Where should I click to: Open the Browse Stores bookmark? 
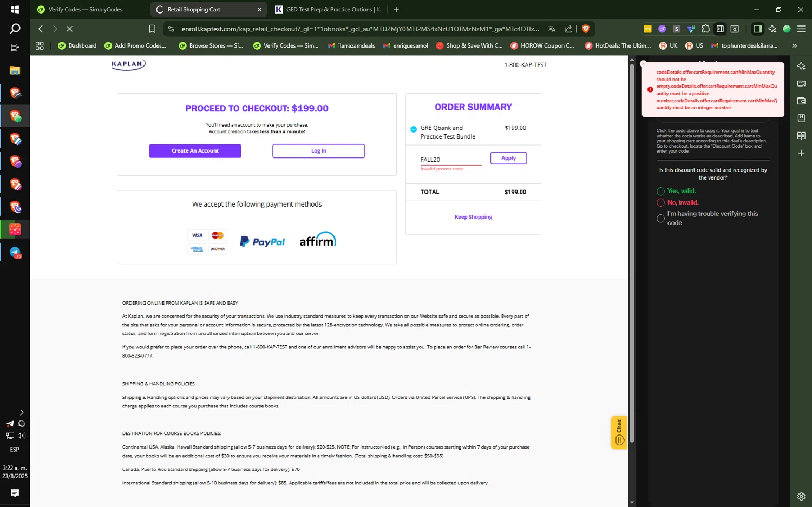point(211,46)
